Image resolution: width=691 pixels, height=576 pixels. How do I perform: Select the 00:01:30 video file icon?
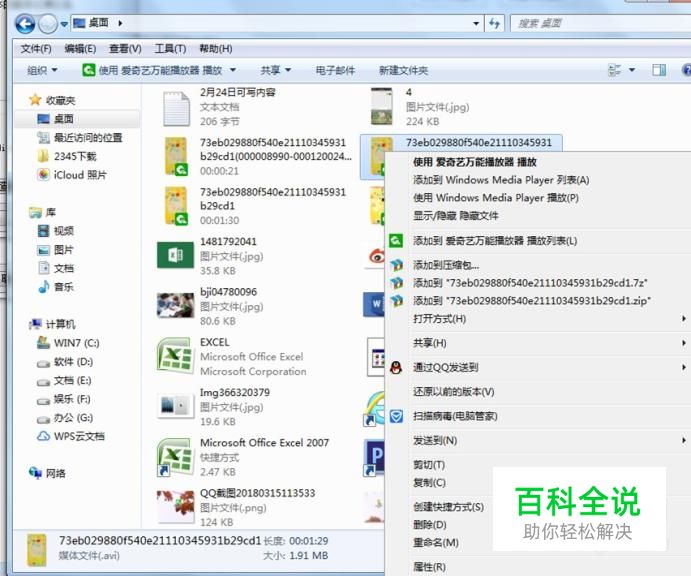(x=176, y=206)
